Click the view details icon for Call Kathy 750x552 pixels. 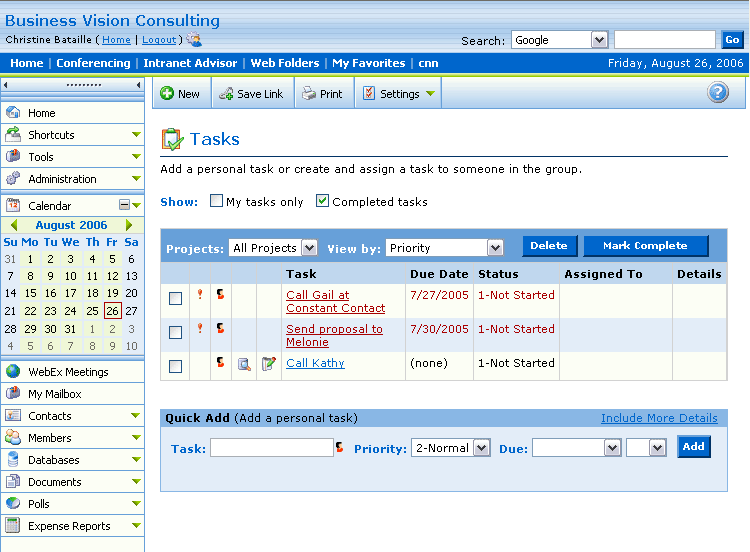coord(244,364)
